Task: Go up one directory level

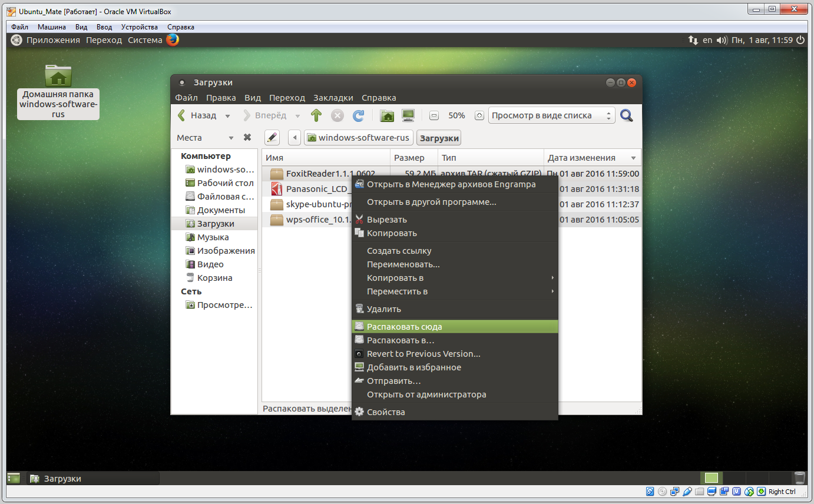Action: 316,115
